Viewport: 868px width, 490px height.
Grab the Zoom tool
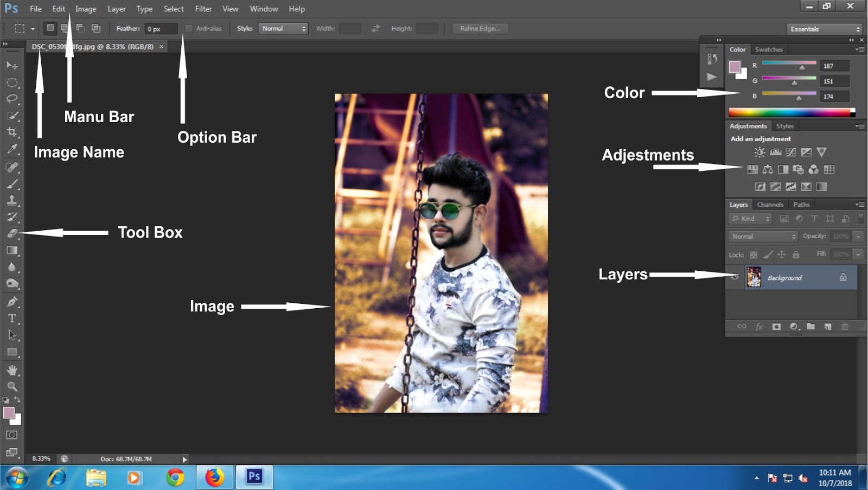(12, 386)
